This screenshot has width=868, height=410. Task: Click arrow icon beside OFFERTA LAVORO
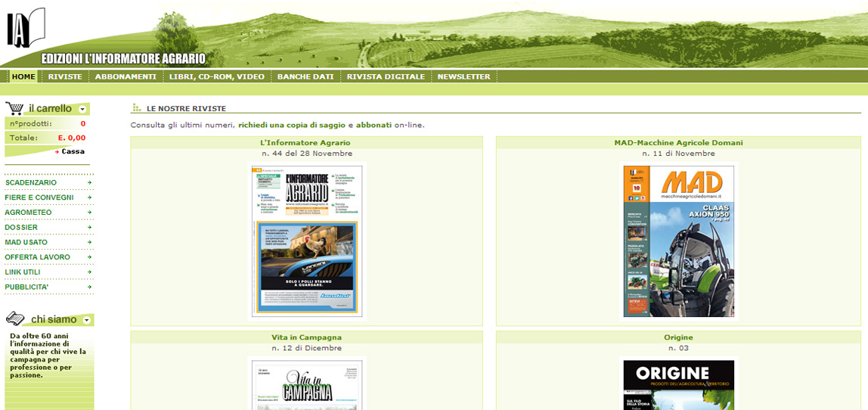(x=89, y=257)
